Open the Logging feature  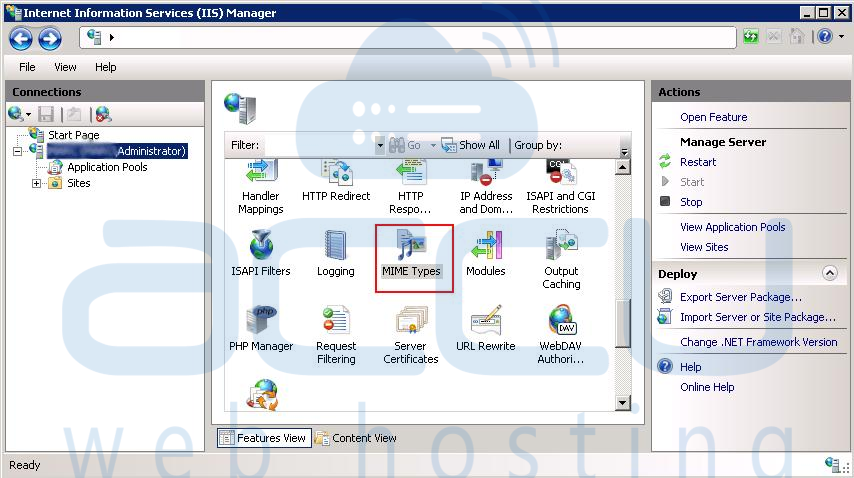point(336,253)
